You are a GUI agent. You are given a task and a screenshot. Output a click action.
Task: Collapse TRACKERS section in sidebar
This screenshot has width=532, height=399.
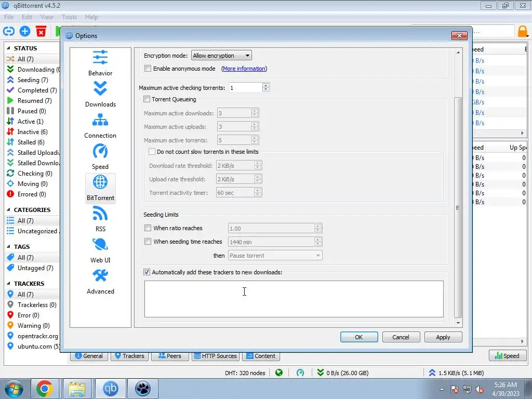tap(8, 283)
